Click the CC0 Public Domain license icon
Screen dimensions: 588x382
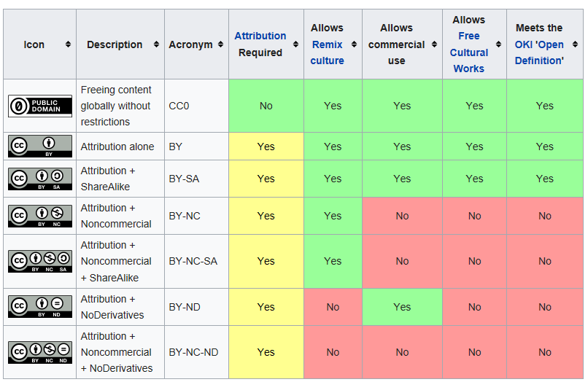point(40,106)
